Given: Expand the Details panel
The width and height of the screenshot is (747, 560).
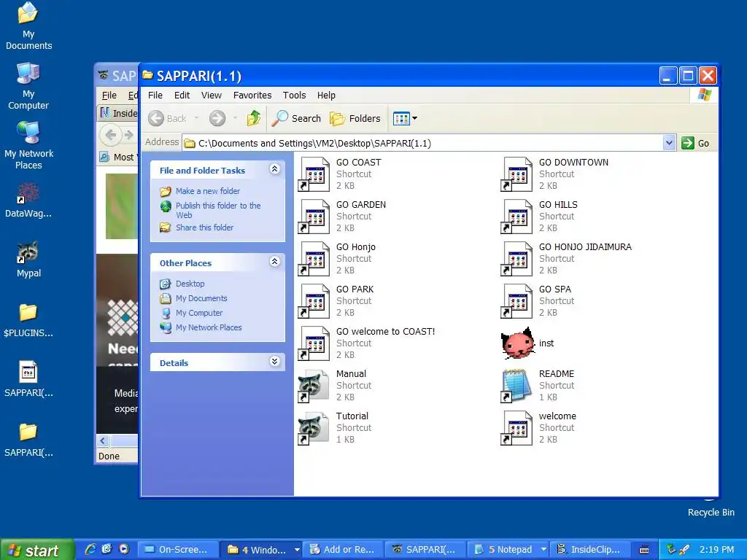Looking at the screenshot, I should pyautogui.click(x=274, y=362).
